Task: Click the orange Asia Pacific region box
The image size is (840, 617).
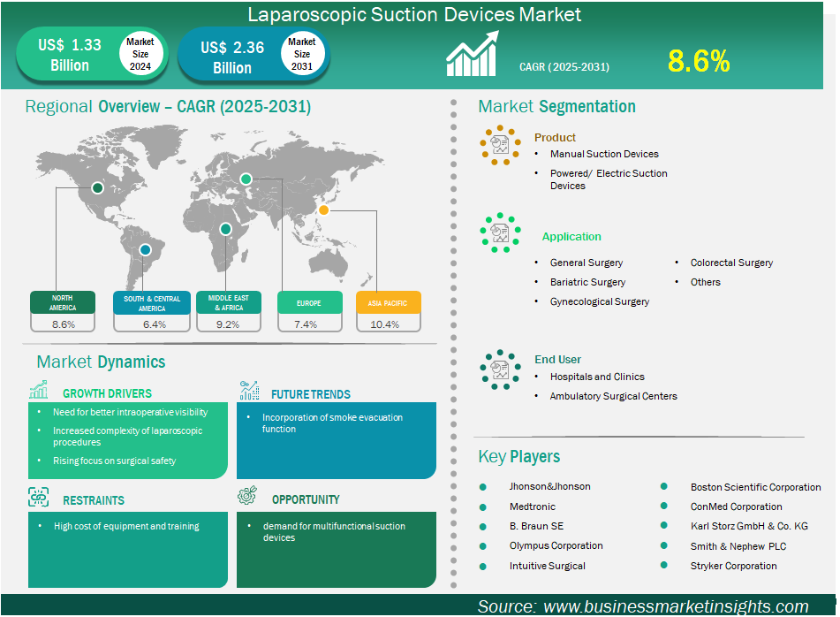Action: (389, 303)
